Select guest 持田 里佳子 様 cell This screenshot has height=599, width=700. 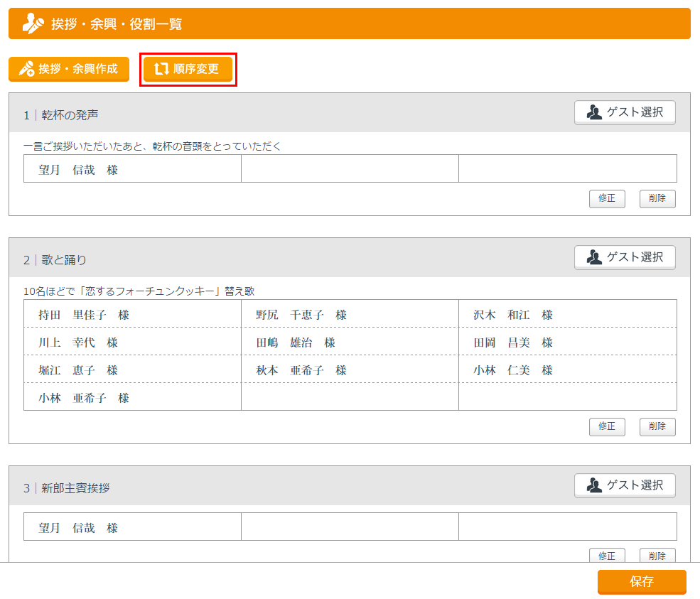point(132,314)
